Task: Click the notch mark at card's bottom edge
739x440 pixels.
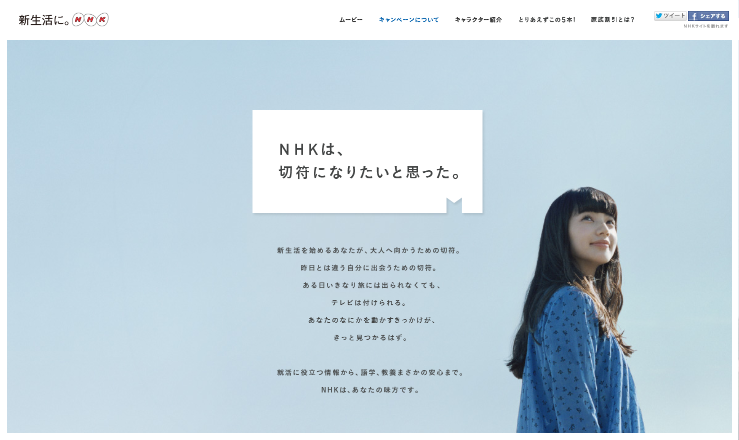Action: (x=454, y=205)
